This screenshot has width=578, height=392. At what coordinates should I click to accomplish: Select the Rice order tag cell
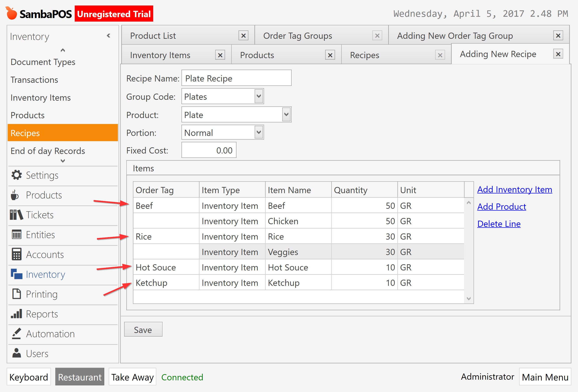166,236
